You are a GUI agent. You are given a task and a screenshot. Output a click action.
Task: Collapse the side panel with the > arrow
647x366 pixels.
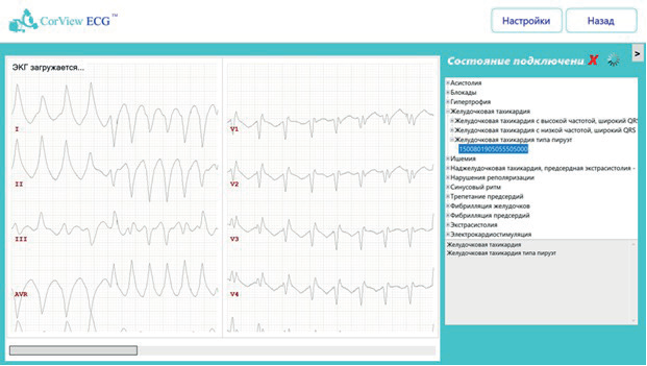638,53
